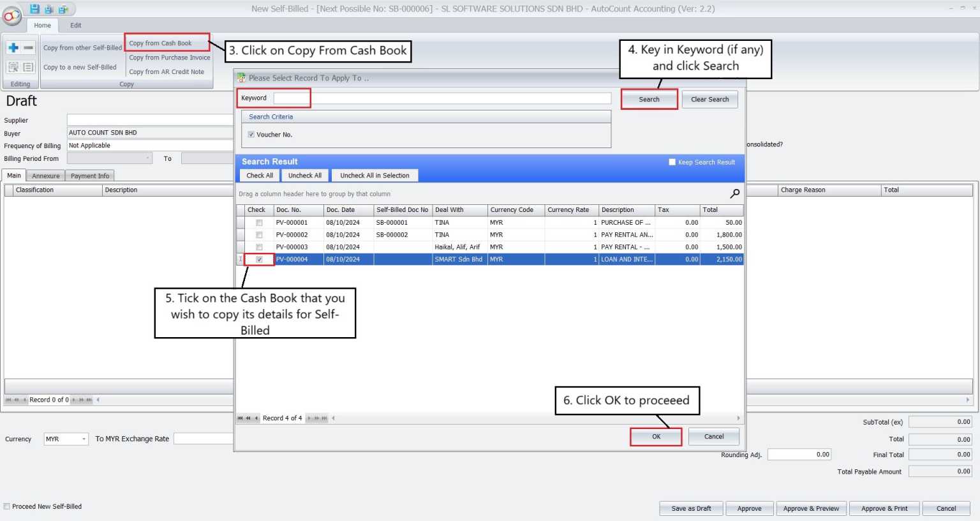This screenshot has width=980, height=521.
Task: Click the Save icon in quick access toolbar
Action: (34, 9)
